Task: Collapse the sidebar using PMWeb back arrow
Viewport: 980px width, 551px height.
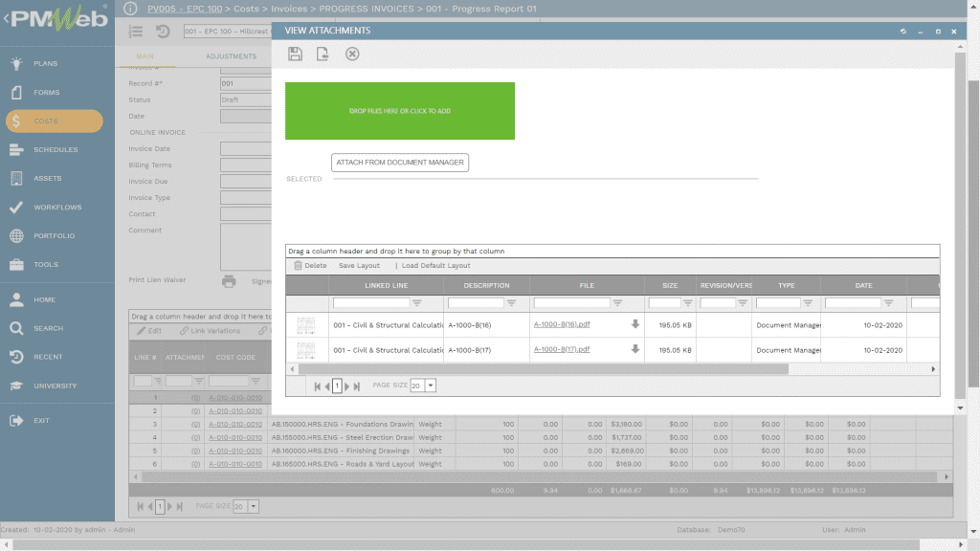Action: click(7, 19)
